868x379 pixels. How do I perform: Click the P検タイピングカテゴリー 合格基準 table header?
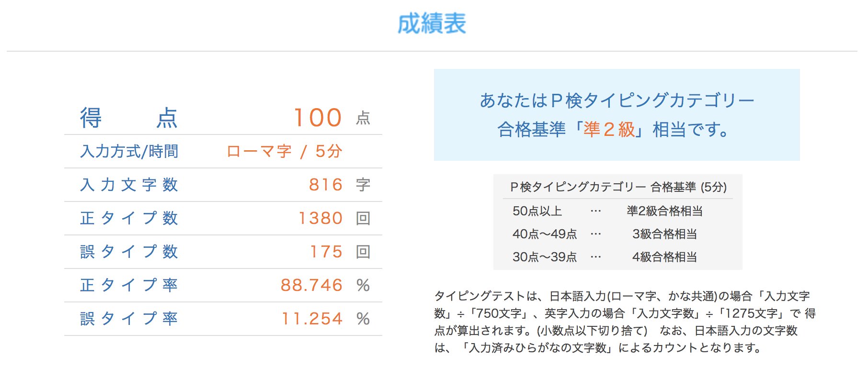click(x=618, y=187)
